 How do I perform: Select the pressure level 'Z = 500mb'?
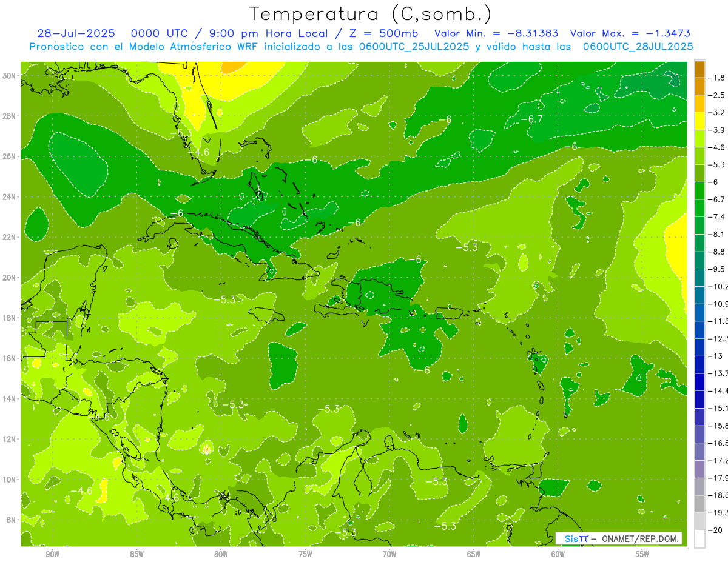[x=380, y=33]
